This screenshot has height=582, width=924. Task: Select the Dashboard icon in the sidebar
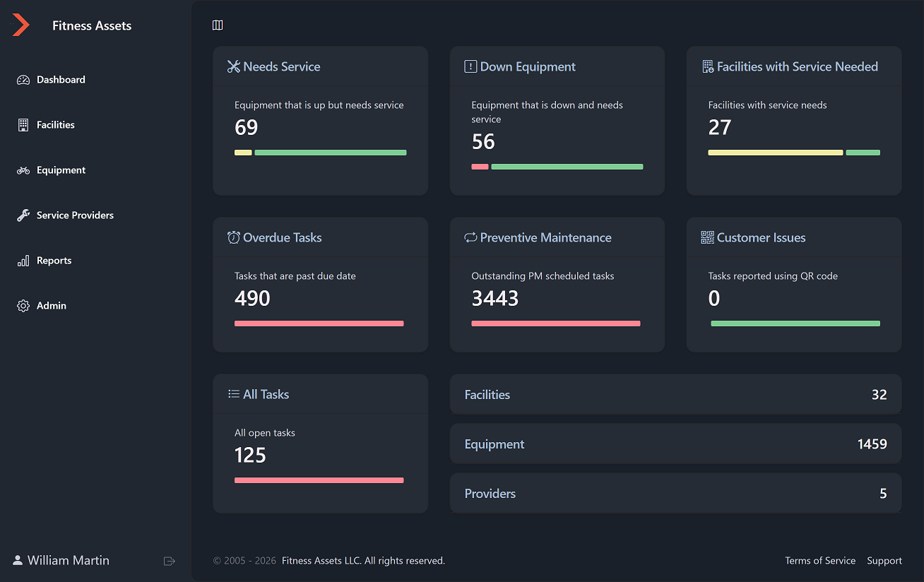23,79
